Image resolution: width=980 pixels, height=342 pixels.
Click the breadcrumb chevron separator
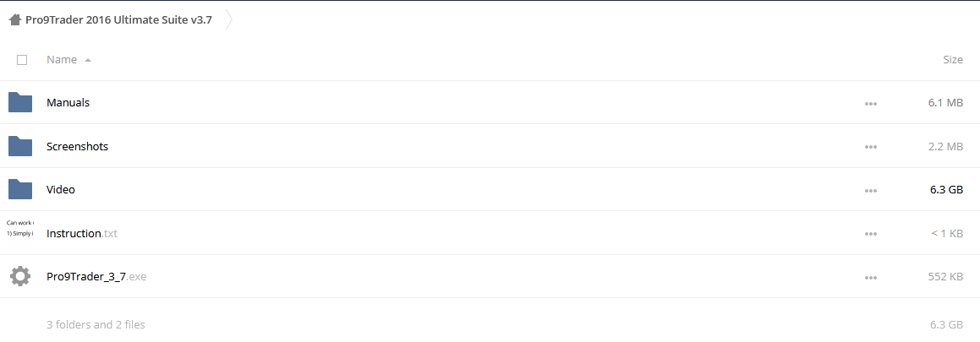pyautogui.click(x=229, y=20)
